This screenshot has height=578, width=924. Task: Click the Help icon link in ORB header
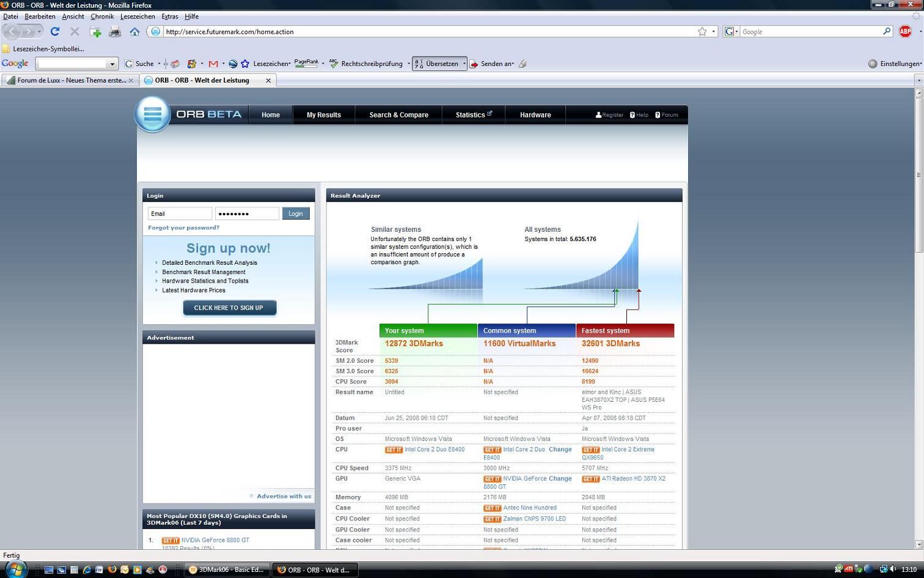[639, 115]
